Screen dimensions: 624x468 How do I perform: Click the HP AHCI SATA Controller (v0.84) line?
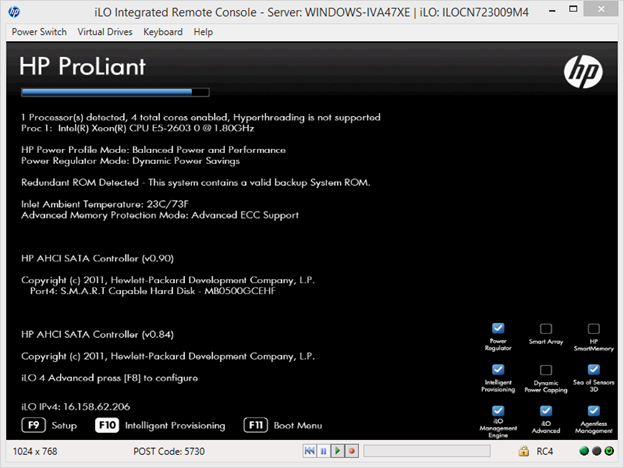98,335
